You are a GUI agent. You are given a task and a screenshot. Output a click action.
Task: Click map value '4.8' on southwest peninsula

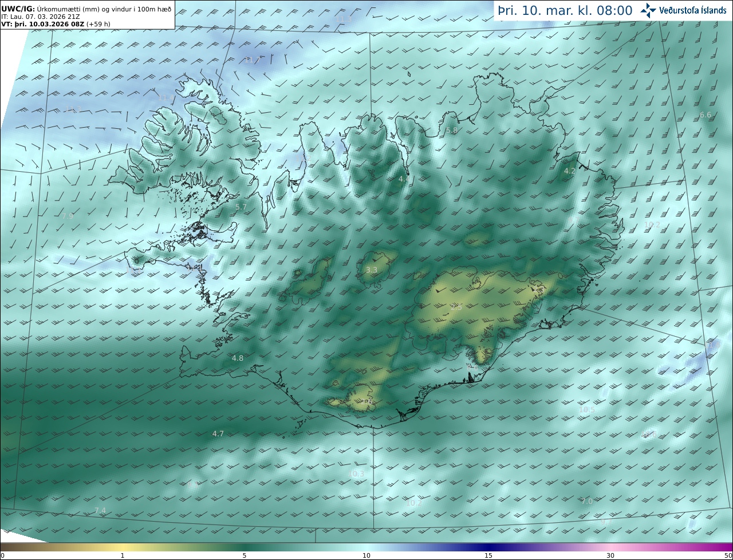[x=238, y=358]
